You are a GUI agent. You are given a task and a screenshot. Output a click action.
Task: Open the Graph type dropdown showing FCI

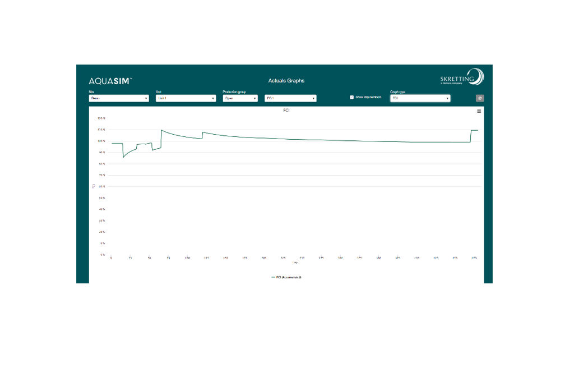(x=420, y=98)
